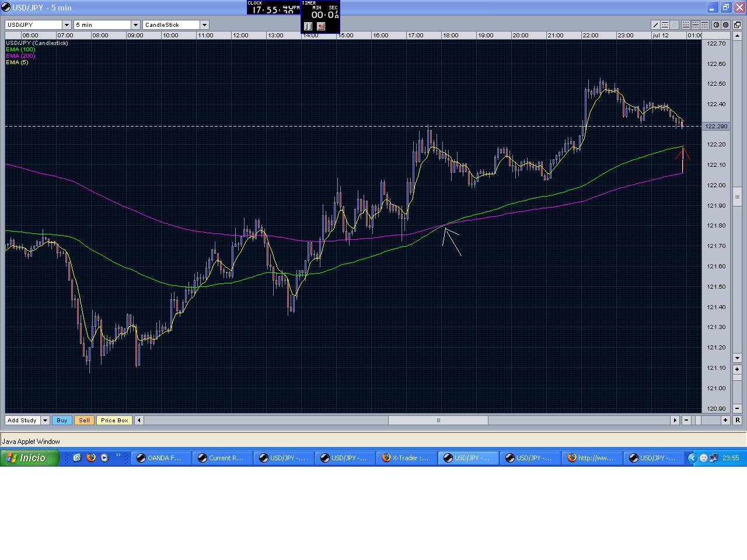Launch Firefox from the quick launch bar
This screenshot has width=747, height=560.
click(90, 458)
